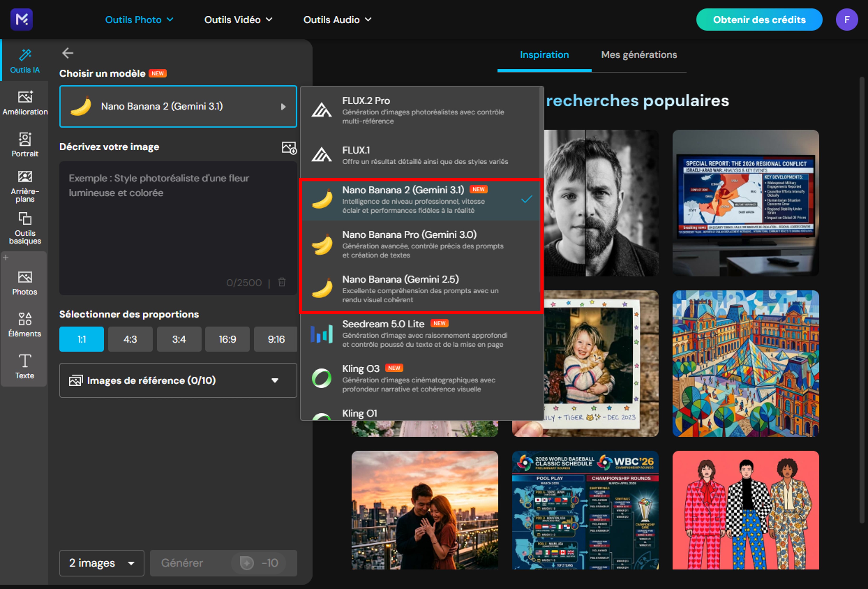The image size is (868, 589).
Task: Open the Paris Louvre cubist artwork thumbnail
Action: point(745,363)
